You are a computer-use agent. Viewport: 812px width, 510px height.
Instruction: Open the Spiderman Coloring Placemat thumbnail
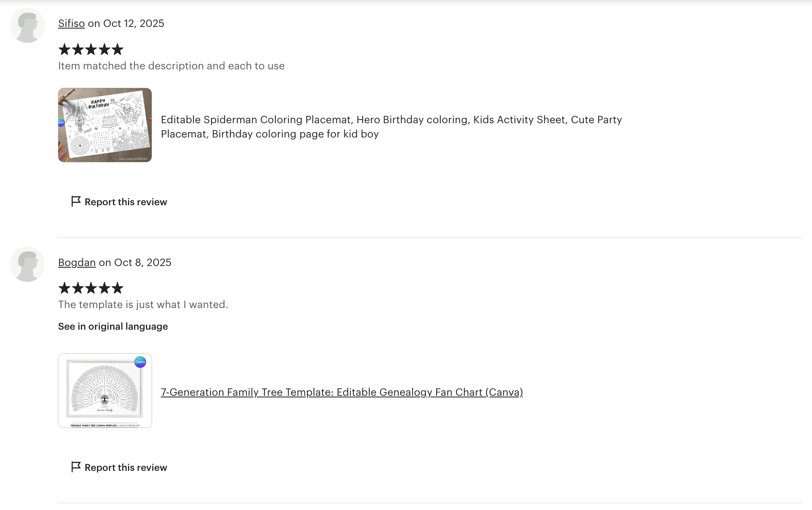tap(105, 125)
